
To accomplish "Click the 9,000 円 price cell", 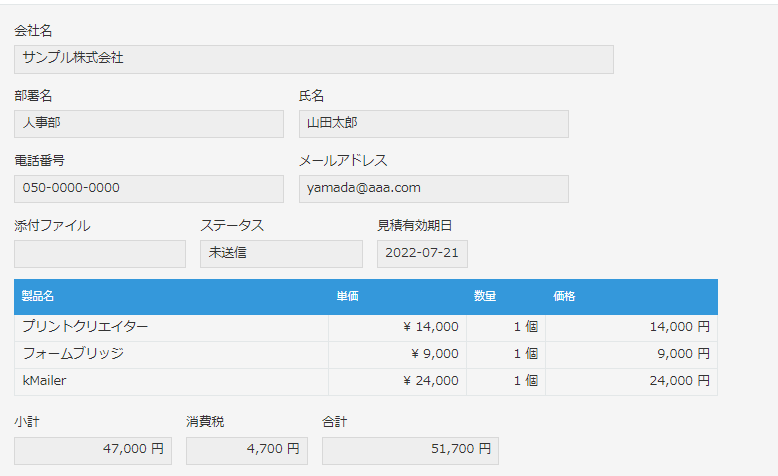I will [x=631, y=354].
